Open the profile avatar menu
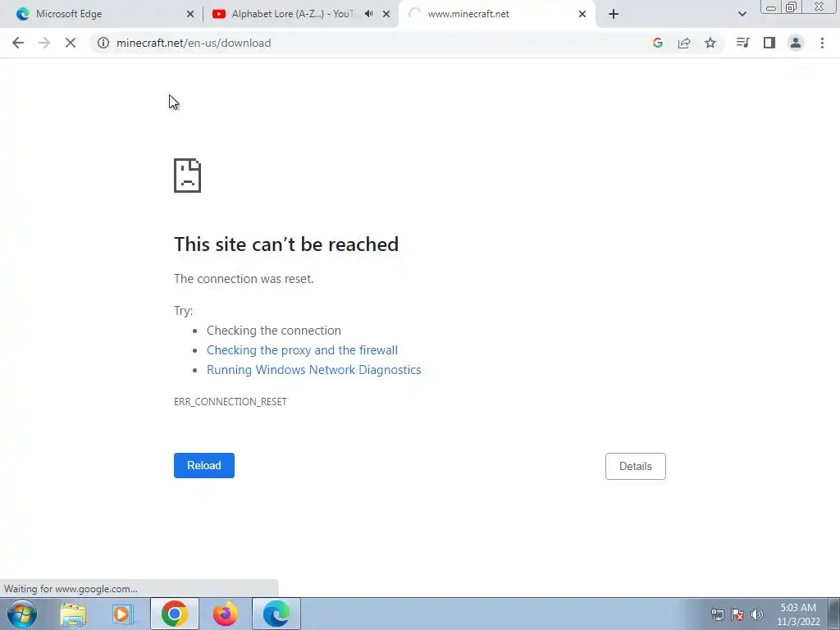Image resolution: width=840 pixels, height=630 pixels. coord(796,43)
